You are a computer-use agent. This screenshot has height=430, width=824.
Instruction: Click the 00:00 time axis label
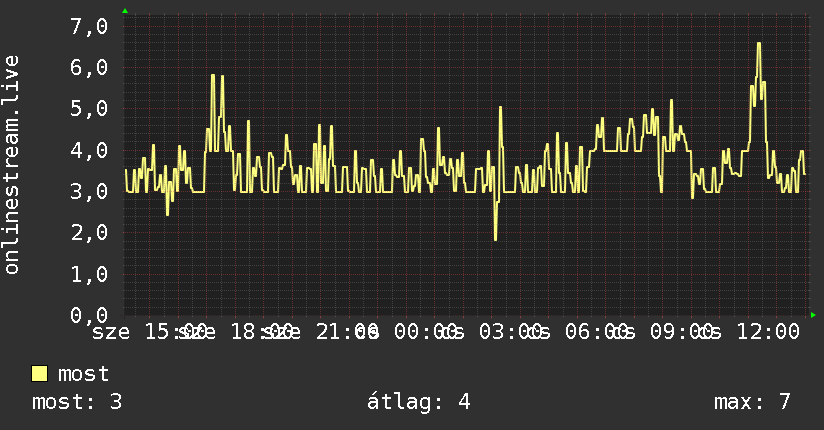click(x=426, y=332)
